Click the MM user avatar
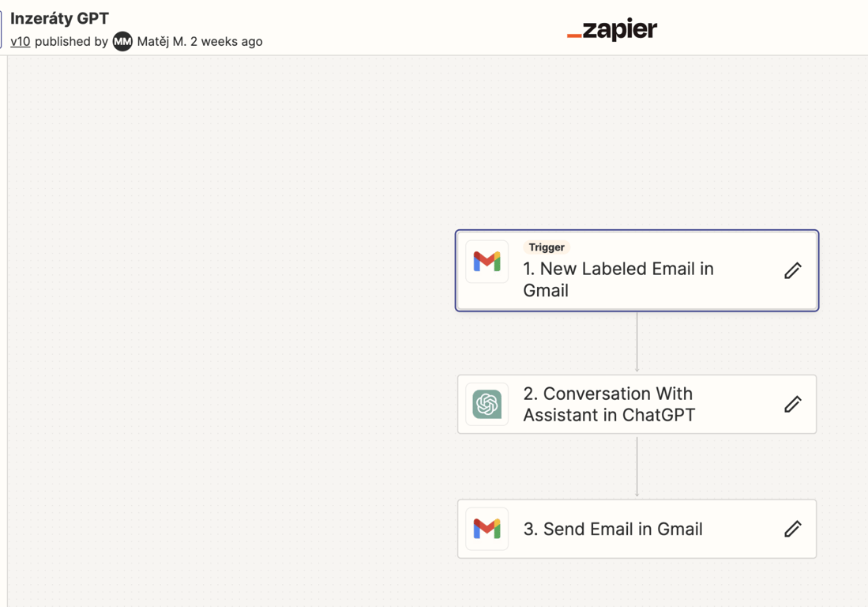 coord(122,41)
